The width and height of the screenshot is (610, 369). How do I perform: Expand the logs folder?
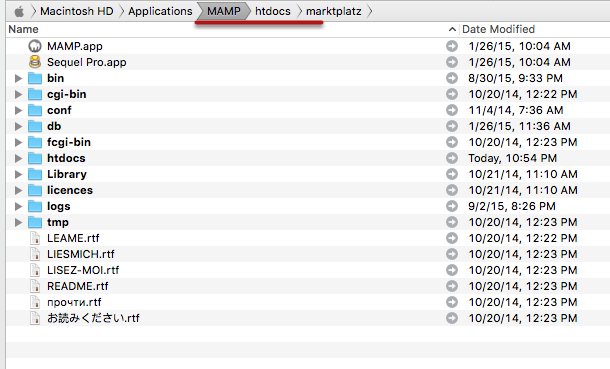click(x=18, y=206)
